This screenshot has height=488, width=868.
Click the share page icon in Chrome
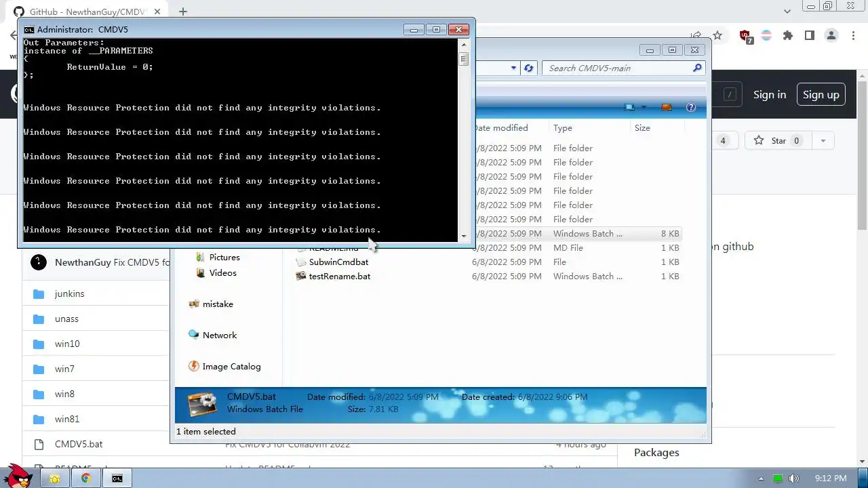pyautogui.click(x=696, y=35)
